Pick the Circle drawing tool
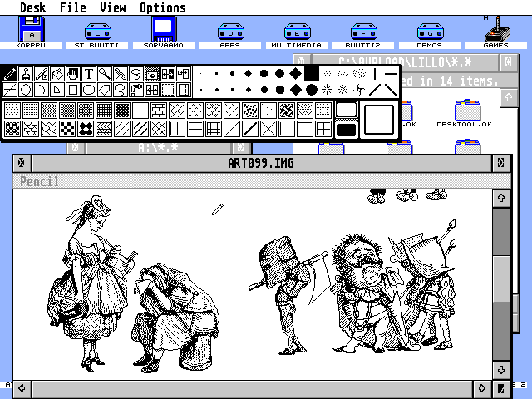532x399 pixels. pyautogui.click(x=26, y=89)
